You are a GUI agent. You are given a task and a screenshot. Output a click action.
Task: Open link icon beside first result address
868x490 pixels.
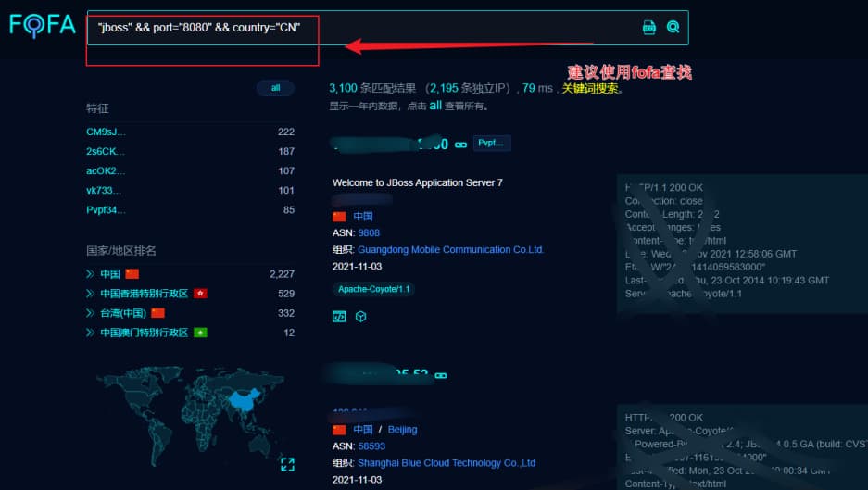pos(460,145)
